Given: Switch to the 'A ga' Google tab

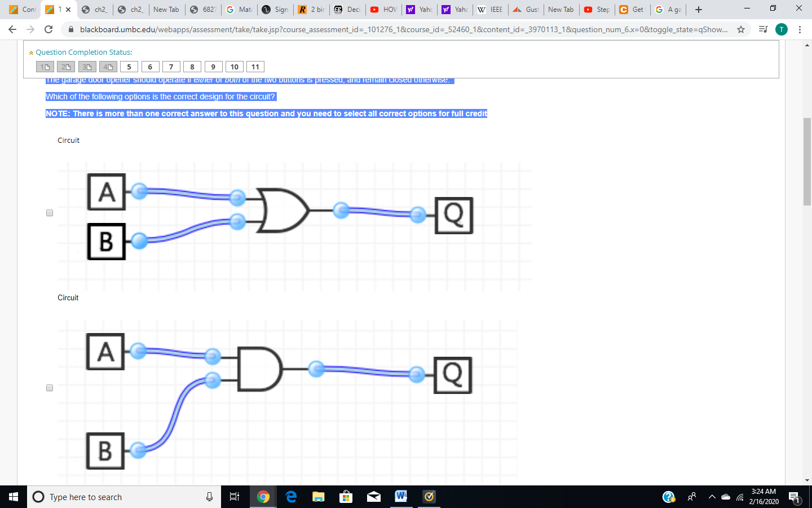Looking at the screenshot, I should click(x=668, y=10).
